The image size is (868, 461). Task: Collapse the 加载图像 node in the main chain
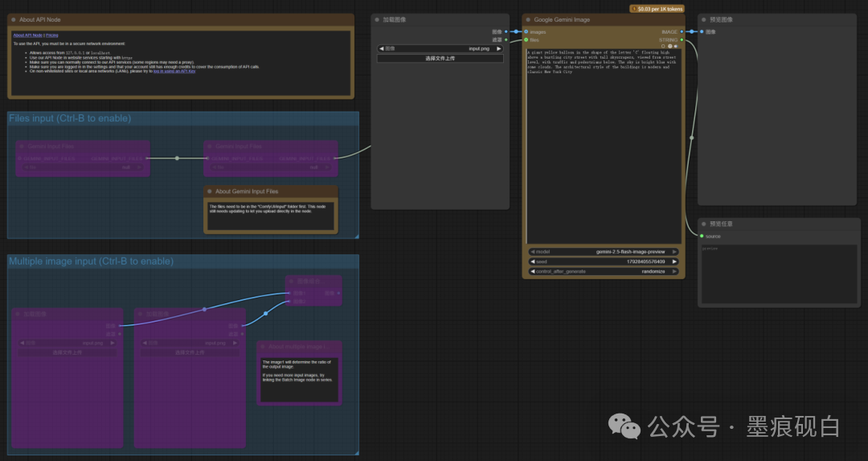pos(377,19)
